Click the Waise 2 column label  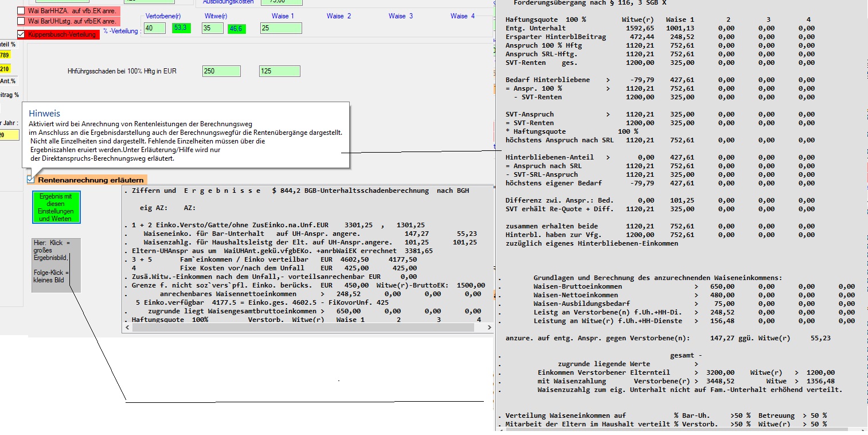(x=338, y=16)
